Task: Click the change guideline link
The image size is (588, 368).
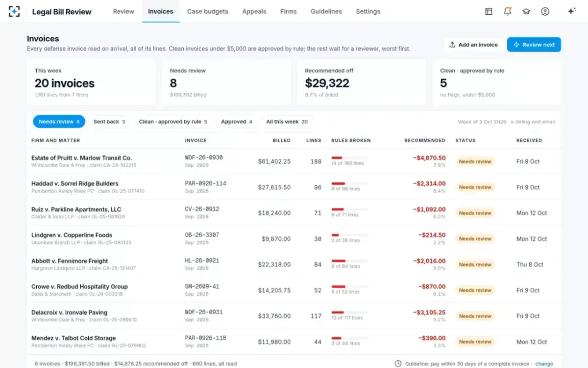Action: pos(544,364)
